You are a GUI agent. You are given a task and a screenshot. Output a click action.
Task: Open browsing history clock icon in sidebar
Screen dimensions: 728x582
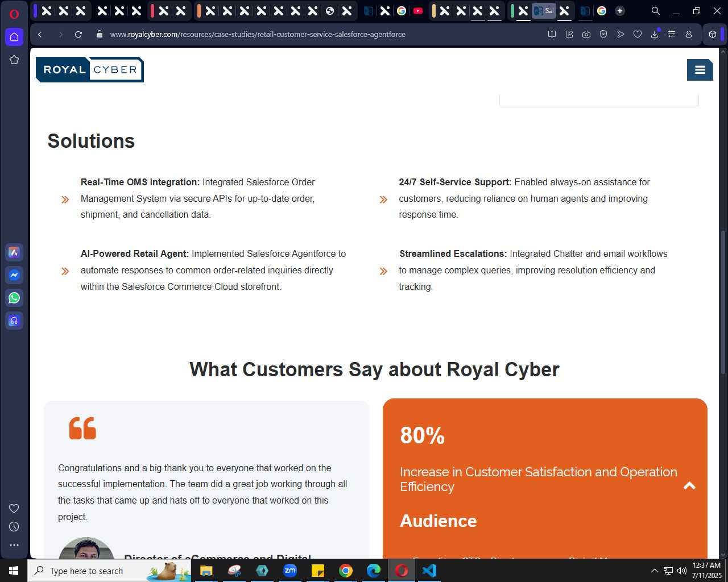pos(14,526)
